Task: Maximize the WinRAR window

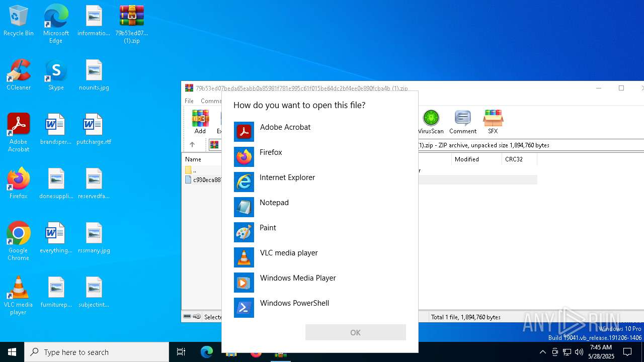Action: (x=621, y=88)
